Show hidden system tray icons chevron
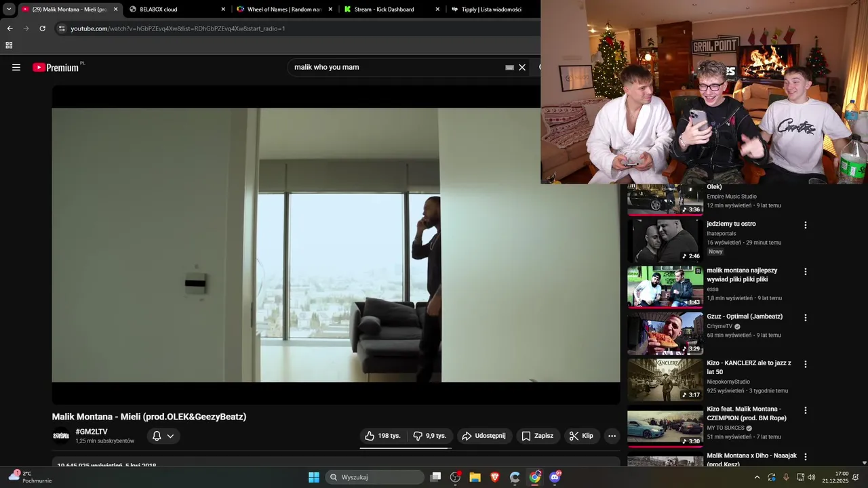This screenshot has height=488, width=868. tap(757, 477)
